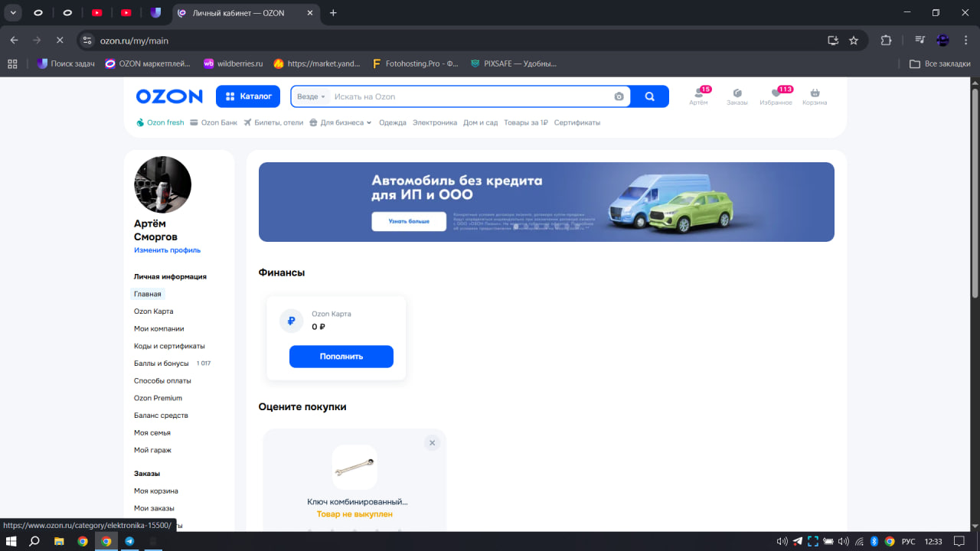
Task: Click the install app icon in address bar
Action: coord(833,41)
